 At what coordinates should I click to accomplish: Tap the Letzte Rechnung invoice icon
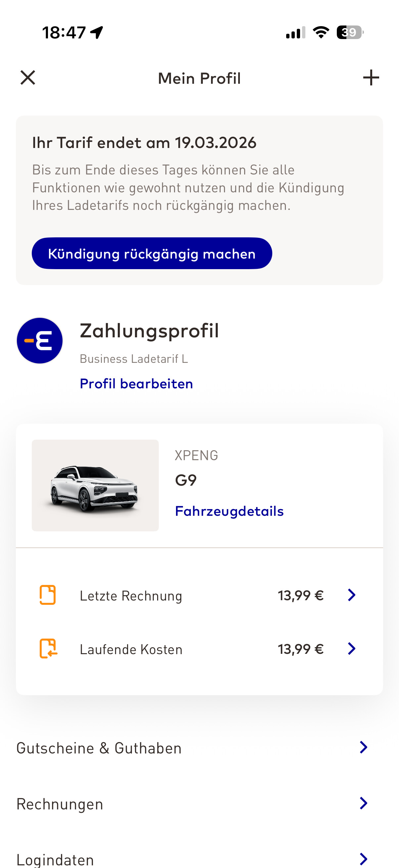[x=47, y=595]
